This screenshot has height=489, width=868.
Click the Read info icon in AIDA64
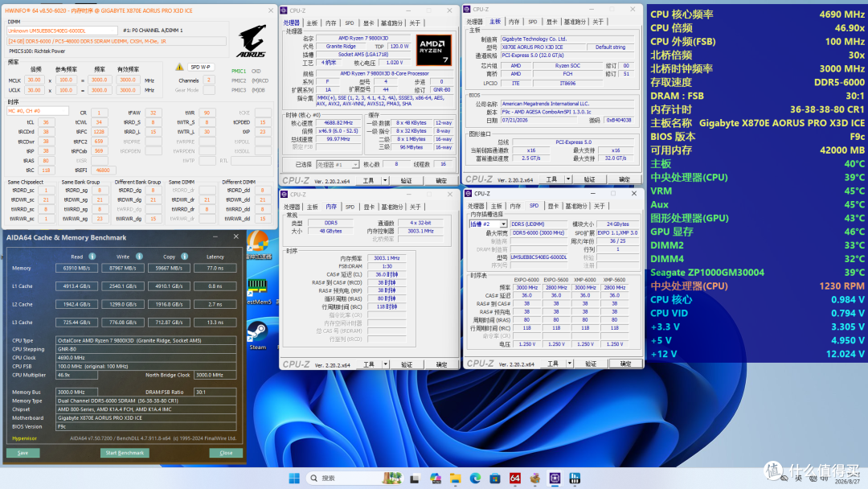[x=92, y=257]
